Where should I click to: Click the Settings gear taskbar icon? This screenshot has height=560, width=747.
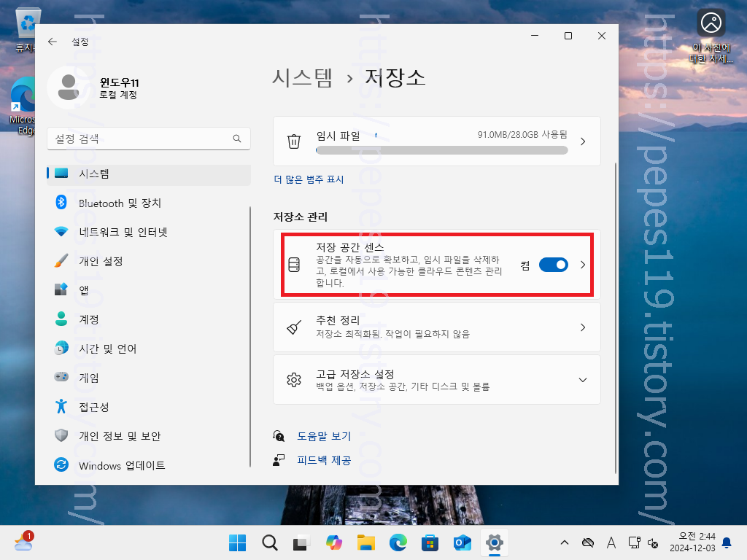pyautogui.click(x=495, y=542)
